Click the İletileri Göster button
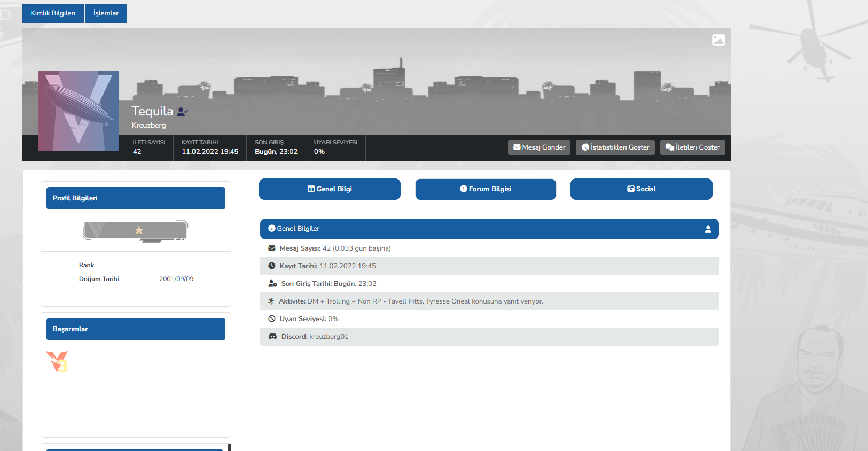Image resolution: width=868 pixels, height=451 pixels. 692,147
